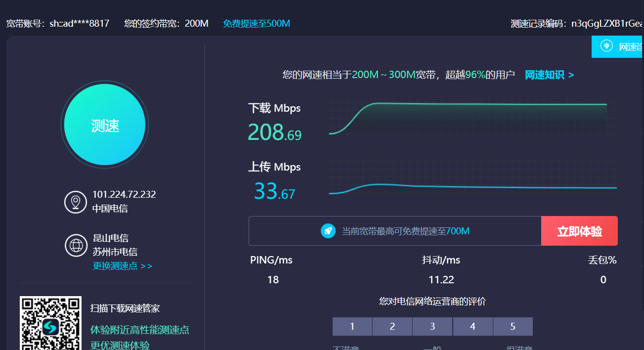Click the broadband account sh::ad****8817
644x350 pixels.
click(58, 23)
